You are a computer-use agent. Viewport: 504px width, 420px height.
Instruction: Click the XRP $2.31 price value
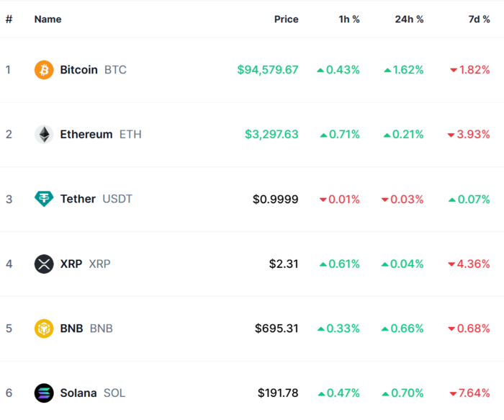click(284, 264)
